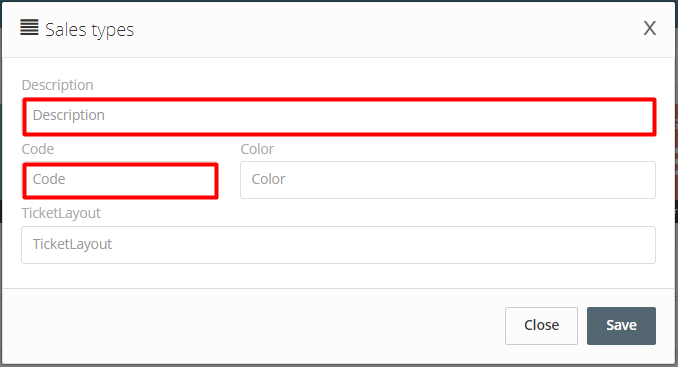The height and width of the screenshot is (367, 678).
Task: Click the Description placeholder text inside field
Action: pos(69,115)
